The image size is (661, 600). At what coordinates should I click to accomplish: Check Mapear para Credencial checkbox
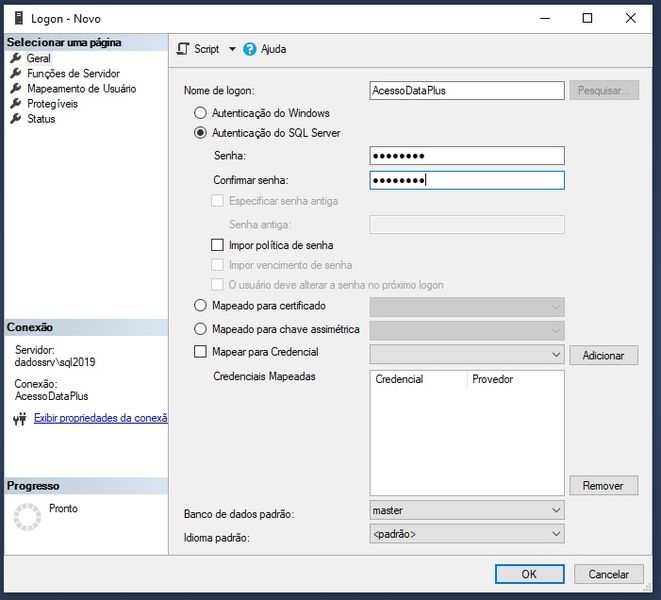[200, 352]
